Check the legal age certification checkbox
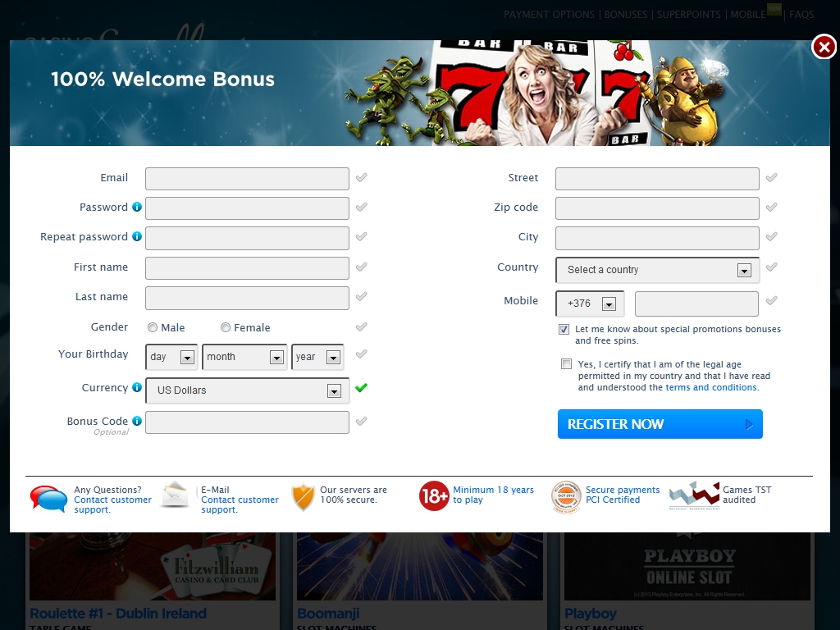Viewport: 840px width, 630px height. pyautogui.click(x=566, y=364)
